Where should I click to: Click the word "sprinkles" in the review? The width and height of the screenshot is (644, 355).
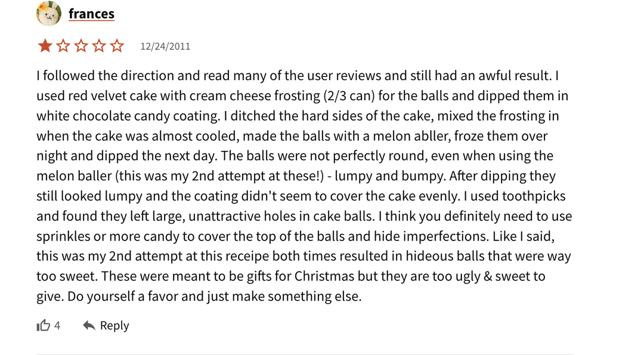pyautogui.click(x=63, y=236)
